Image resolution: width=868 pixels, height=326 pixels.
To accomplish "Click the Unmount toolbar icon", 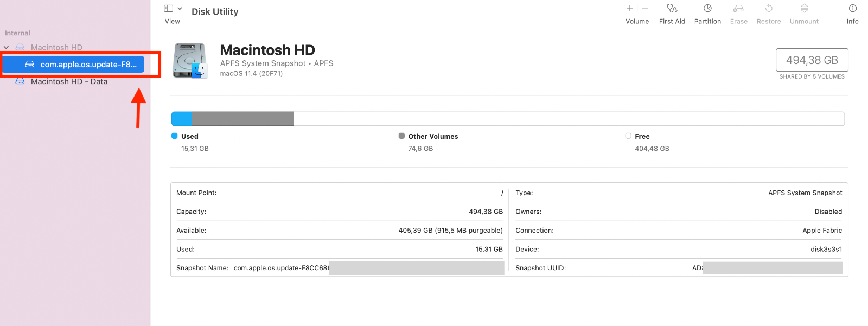I will coord(805,8).
